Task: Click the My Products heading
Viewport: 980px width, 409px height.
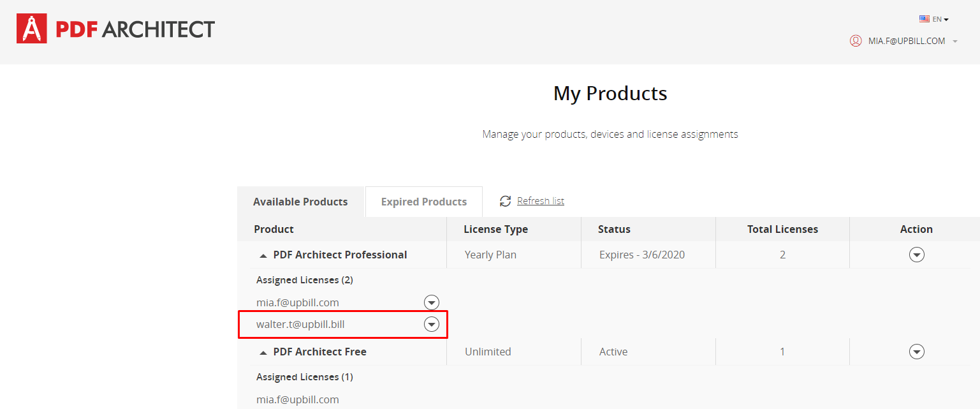Action: (610, 94)
